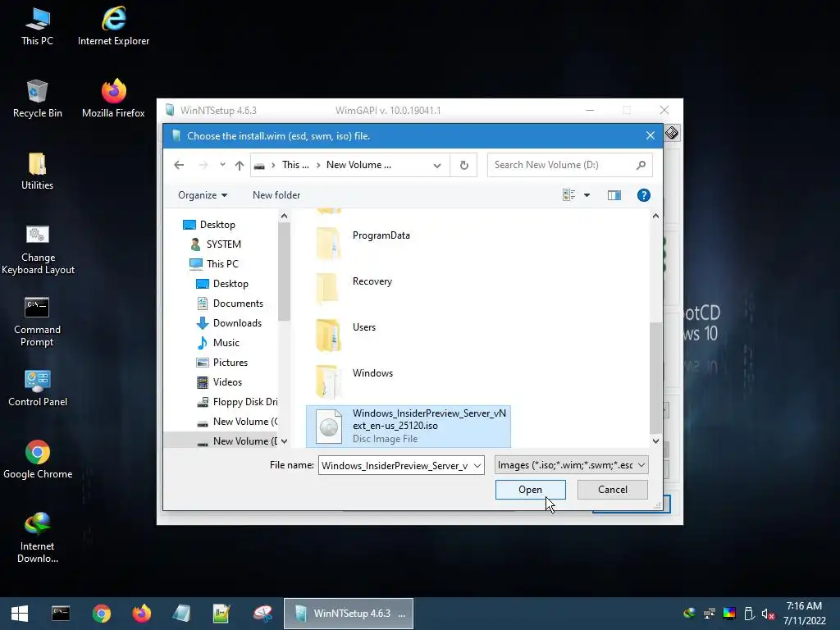Open This PC desktop icon
Viewport: 840px width, 630px height.
(37, 25)
